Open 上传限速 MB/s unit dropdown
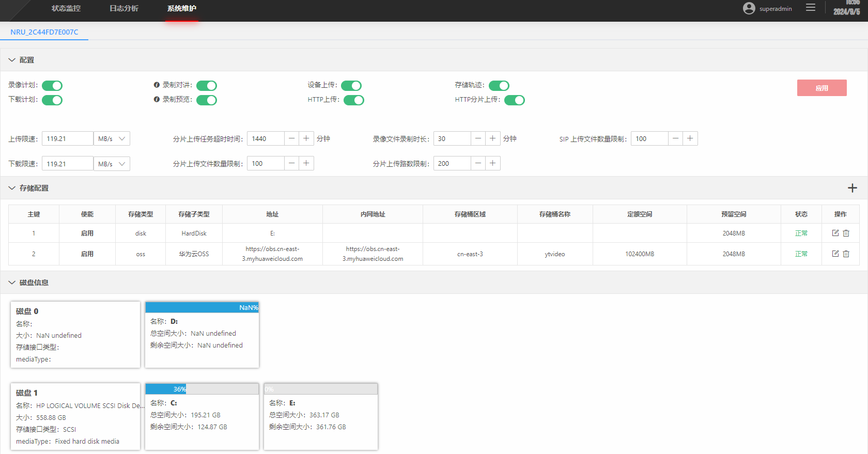This screenshot has width=868, height=454. pos(112,138)
